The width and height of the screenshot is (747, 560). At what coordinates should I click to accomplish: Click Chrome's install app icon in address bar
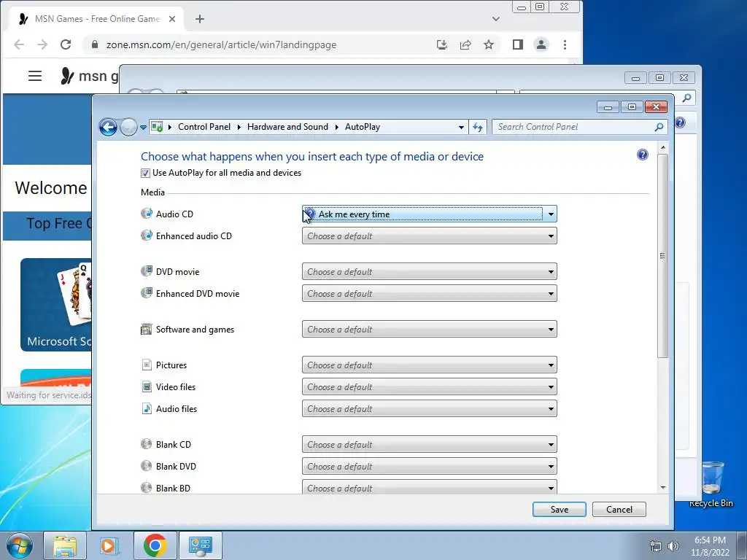(442, 44)
